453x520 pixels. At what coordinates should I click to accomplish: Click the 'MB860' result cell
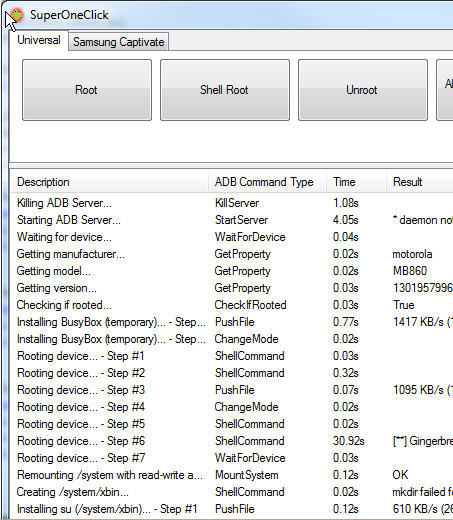[410, 271]
